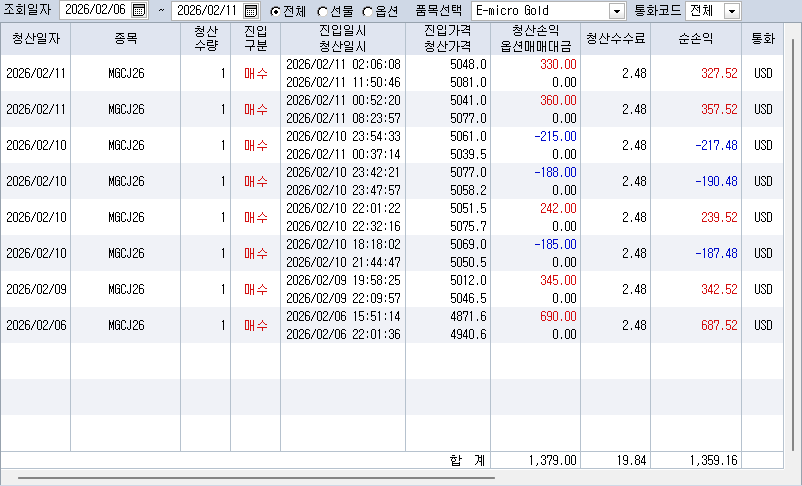Select exit price 5058.2

click(468, 190)
